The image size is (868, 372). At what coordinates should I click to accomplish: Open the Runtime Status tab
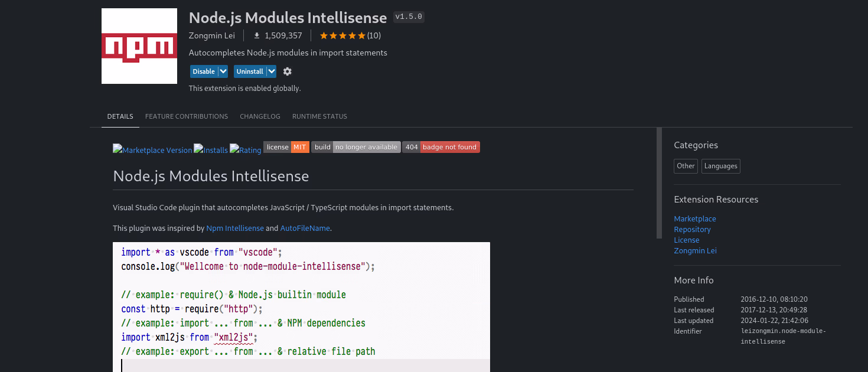pos(319,116)
